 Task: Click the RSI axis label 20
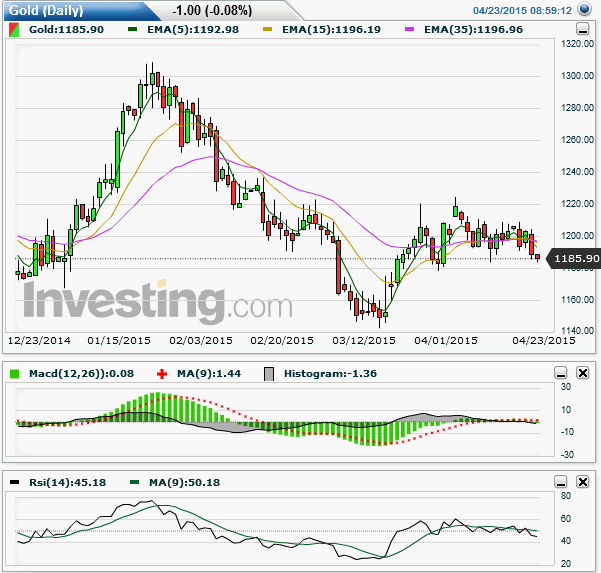(x=566, y=564)
